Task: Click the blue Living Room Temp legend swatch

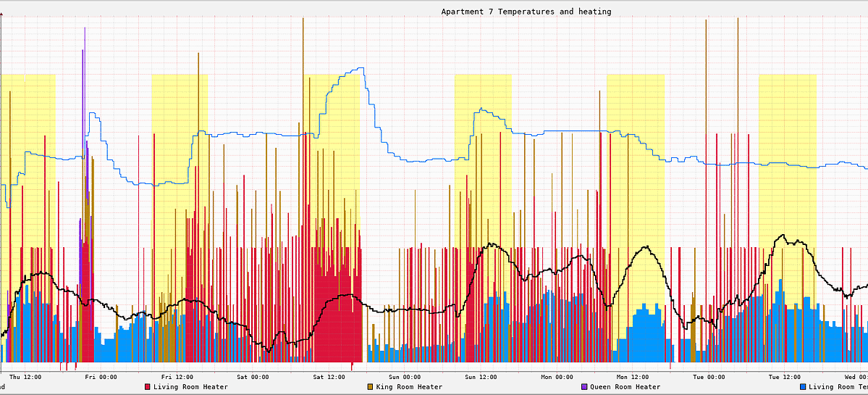Action: [803, 387]
